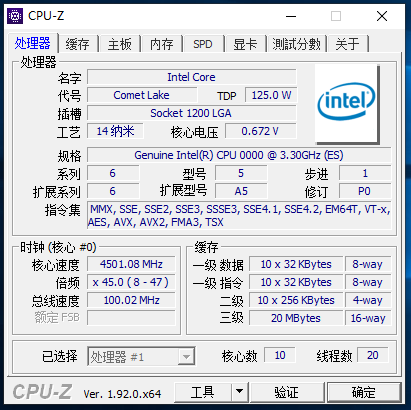The height and width of the screenshot is (410, 411).
Task: Expand the 处理器 #1 selection combo box
Action: click(141, 357)
